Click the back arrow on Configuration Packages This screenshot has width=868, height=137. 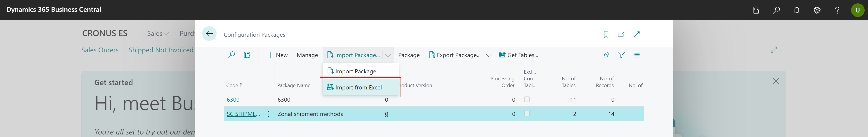pyautogui.click(x=209, y=34)
